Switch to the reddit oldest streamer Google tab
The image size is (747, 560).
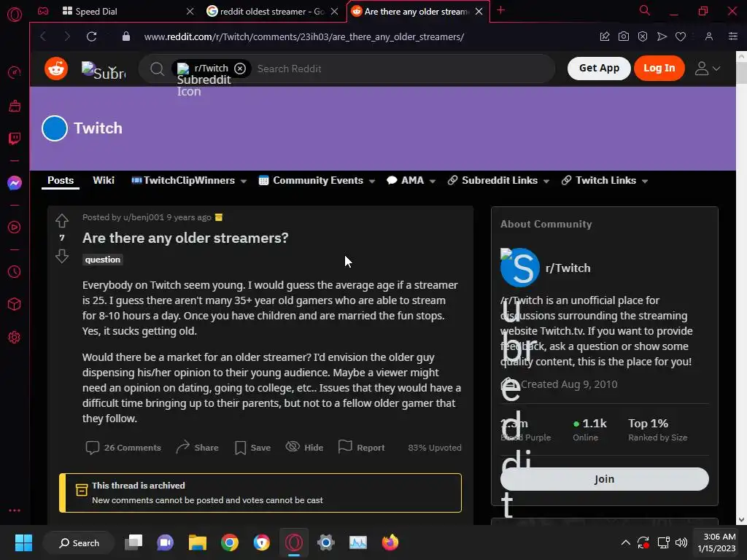[x=271, y=12]
